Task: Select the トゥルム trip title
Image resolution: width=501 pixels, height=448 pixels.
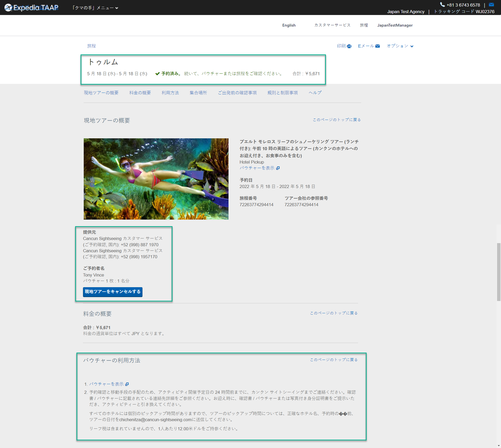Action: pos(103,62)
